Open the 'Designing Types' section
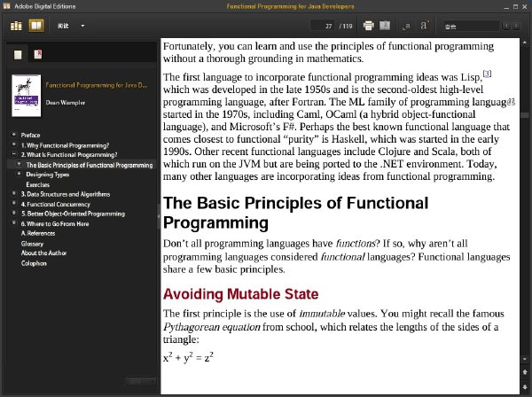 pos(48,175)
